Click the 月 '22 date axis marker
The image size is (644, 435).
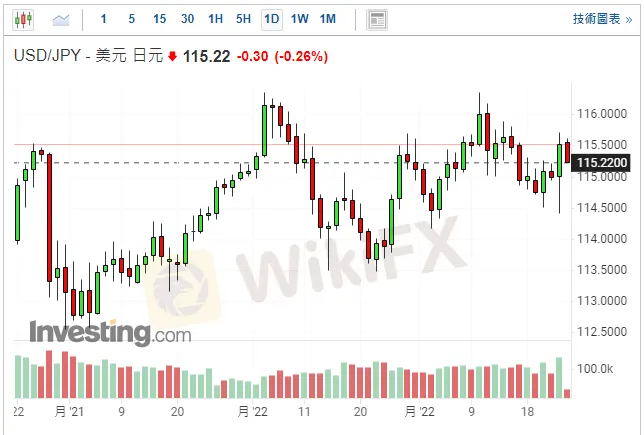(x=252, y=411)
